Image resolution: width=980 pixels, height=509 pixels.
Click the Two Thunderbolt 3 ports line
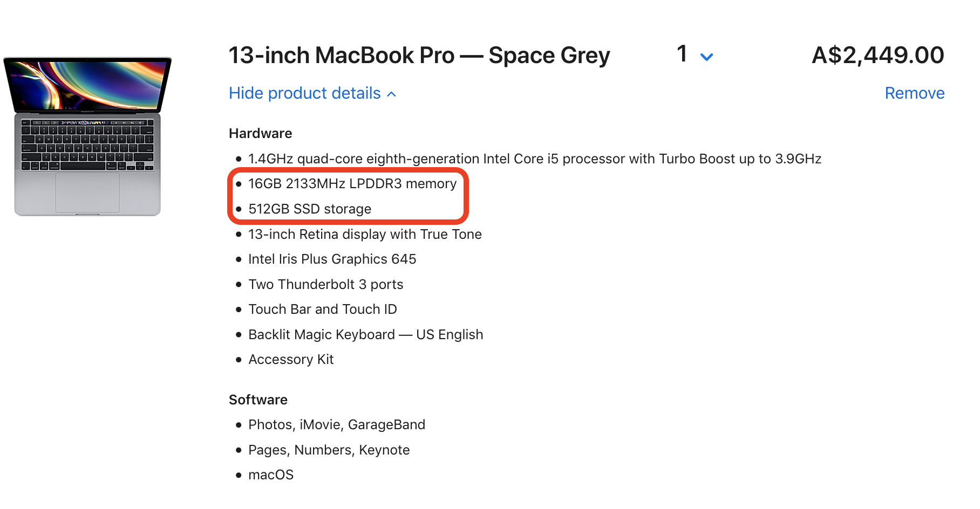[x=325, y=285]
